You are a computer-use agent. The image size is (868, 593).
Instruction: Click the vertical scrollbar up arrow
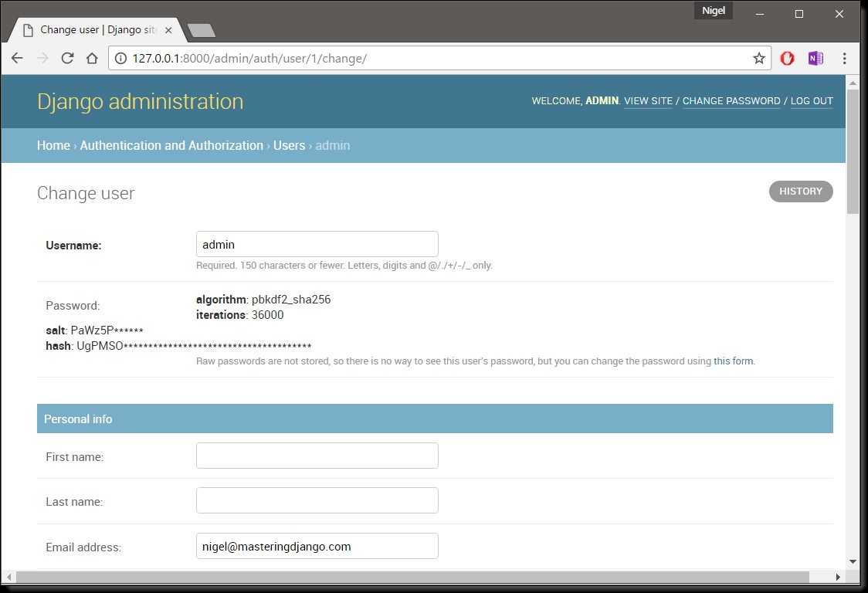click(x=853, y=83)
